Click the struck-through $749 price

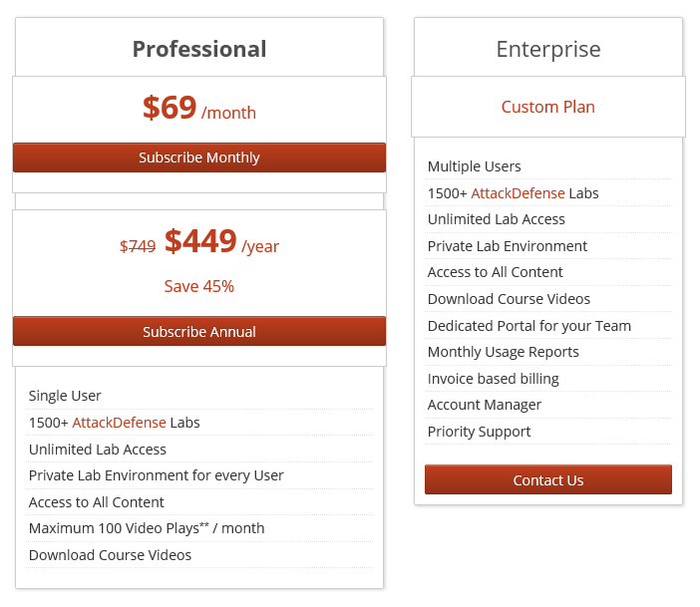pyautogui.click(x=138, y=246)
